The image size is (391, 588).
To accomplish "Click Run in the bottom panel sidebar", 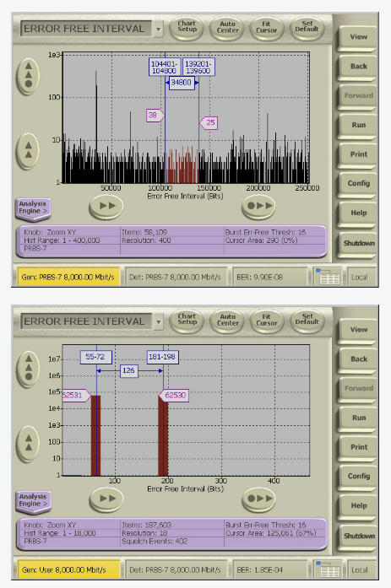I will 358,418.
